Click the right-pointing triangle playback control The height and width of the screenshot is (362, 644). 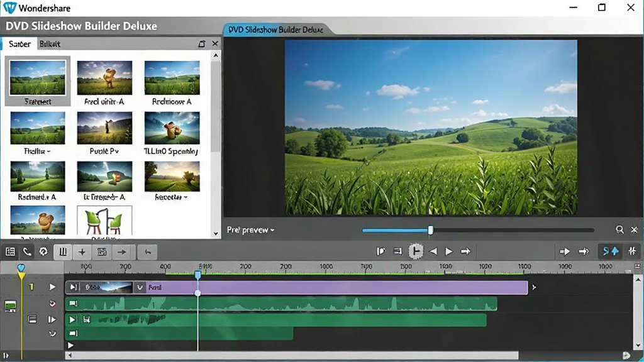[449, 251]
